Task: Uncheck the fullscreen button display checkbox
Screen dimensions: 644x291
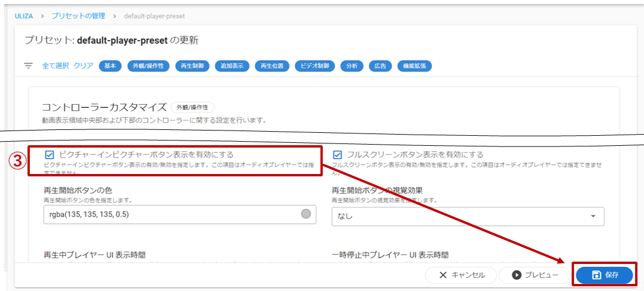Action: pyautogui.click(x=338, y=155)
